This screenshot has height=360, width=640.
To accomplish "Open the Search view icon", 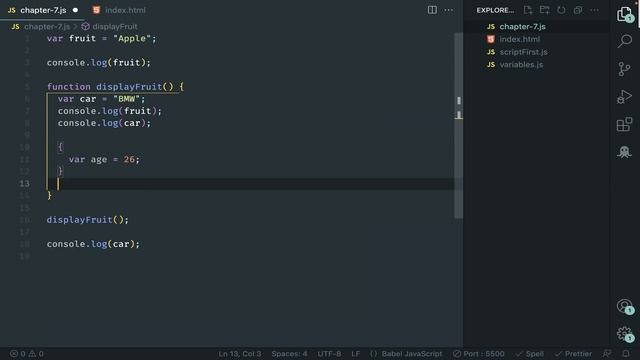I will [624, 41].
